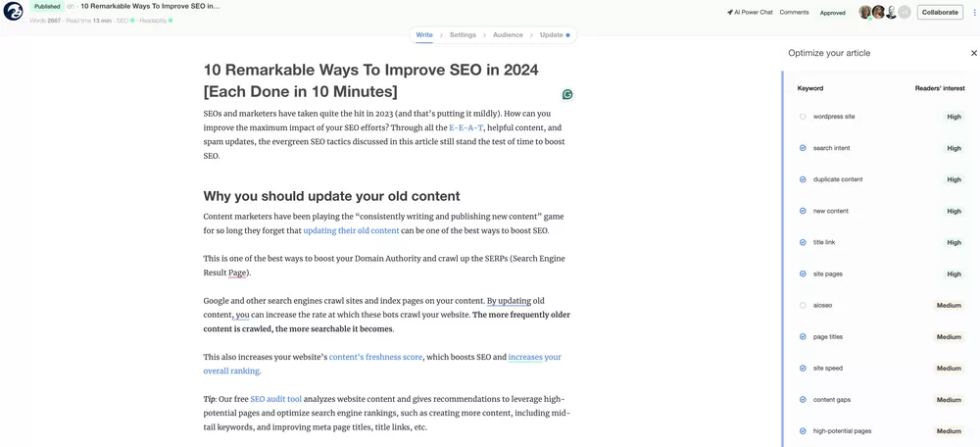
Task: Switch to the Settings tab
Action: click(x=463, y=35)
